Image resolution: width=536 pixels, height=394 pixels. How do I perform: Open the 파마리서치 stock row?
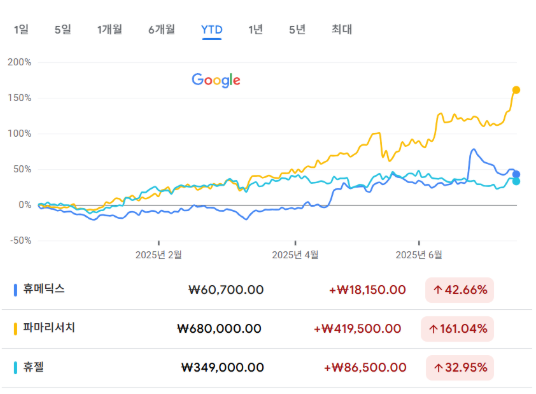tap(267, 329)
